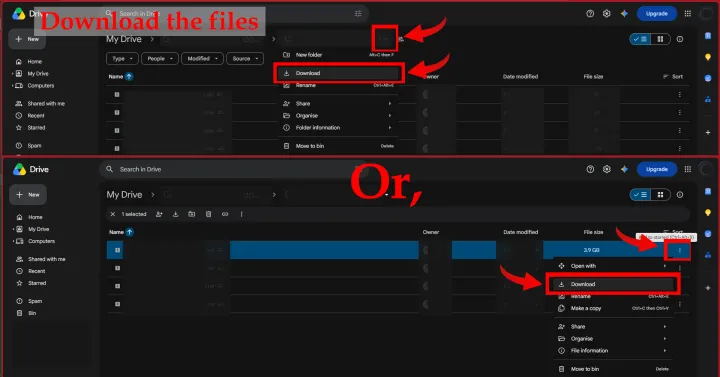Open more options on the selected 3.9 GB row
Screen dimensions: 720x377
pos(680,250)
